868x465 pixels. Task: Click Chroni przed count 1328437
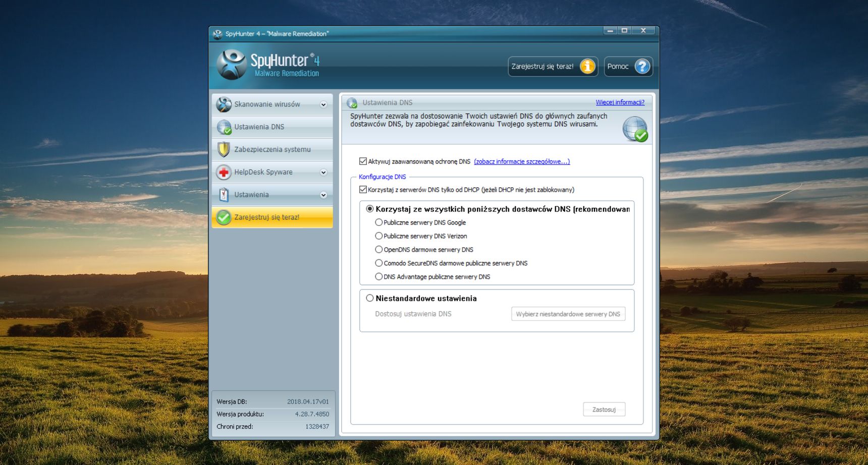pos(317,427)
